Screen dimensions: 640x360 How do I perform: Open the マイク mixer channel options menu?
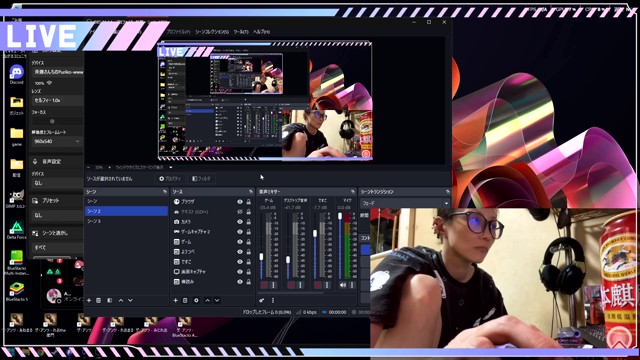pos(352,285)
